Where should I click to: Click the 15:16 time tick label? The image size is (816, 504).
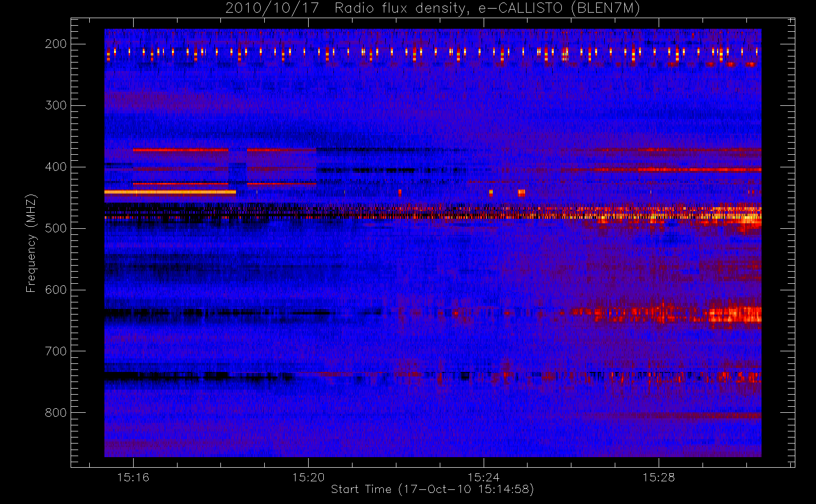tap(133, 477)
